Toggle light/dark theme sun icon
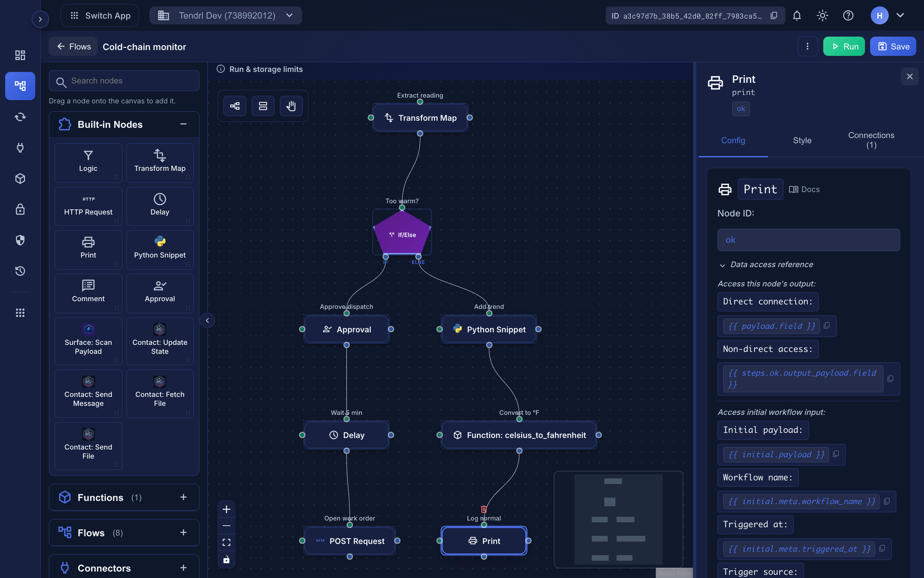Image resolution: width=924 pixels, height=578 pixels. tap(822, 16)
